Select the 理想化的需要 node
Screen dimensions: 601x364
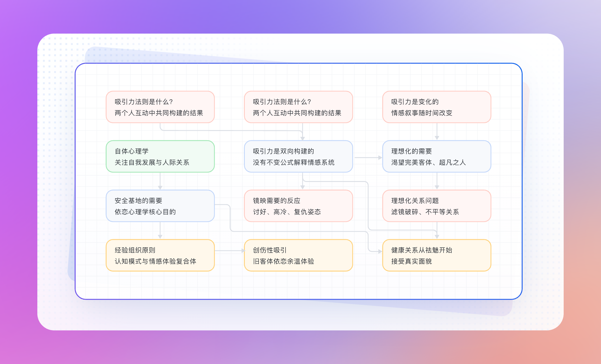pyautogui.click(x=437, y=156)
